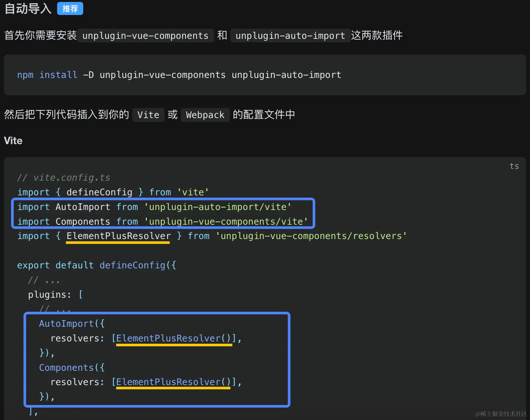Click the Vite section heading
Viewport: 530px width, 420px height.
point(13,141)
